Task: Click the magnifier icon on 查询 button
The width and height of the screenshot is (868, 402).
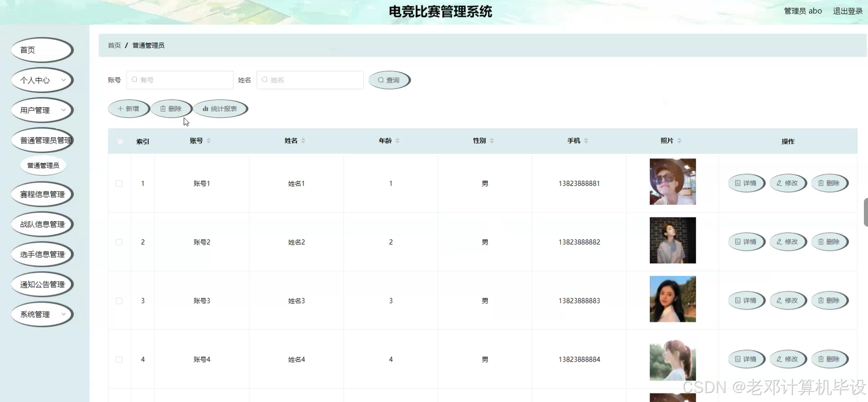Action: pos(381,80)
